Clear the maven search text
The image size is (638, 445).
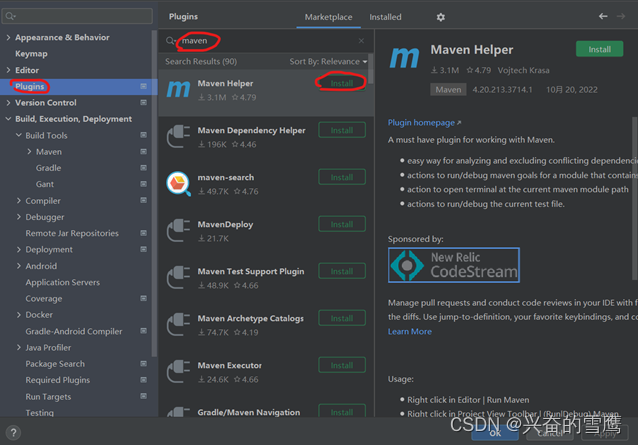click(x=361, y=41)
